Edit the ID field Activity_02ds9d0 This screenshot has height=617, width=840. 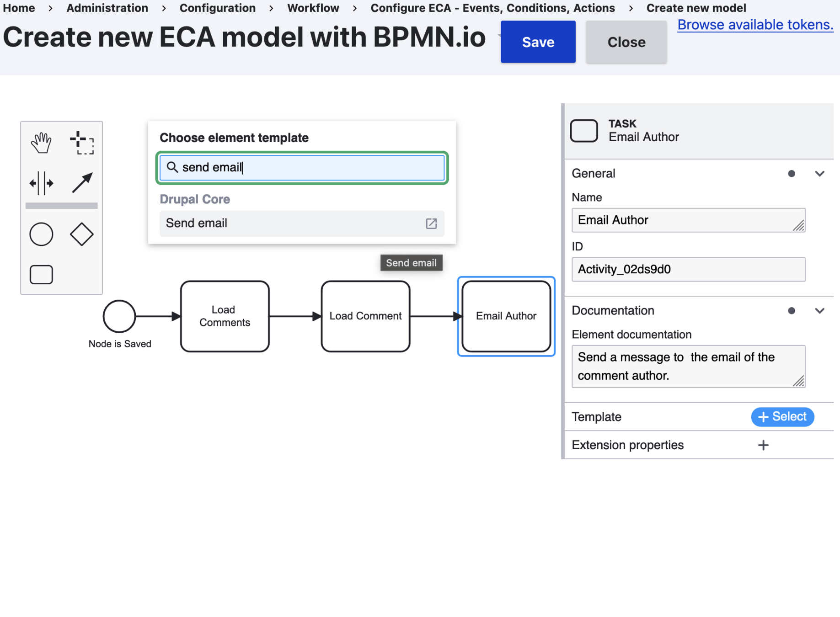688,269
